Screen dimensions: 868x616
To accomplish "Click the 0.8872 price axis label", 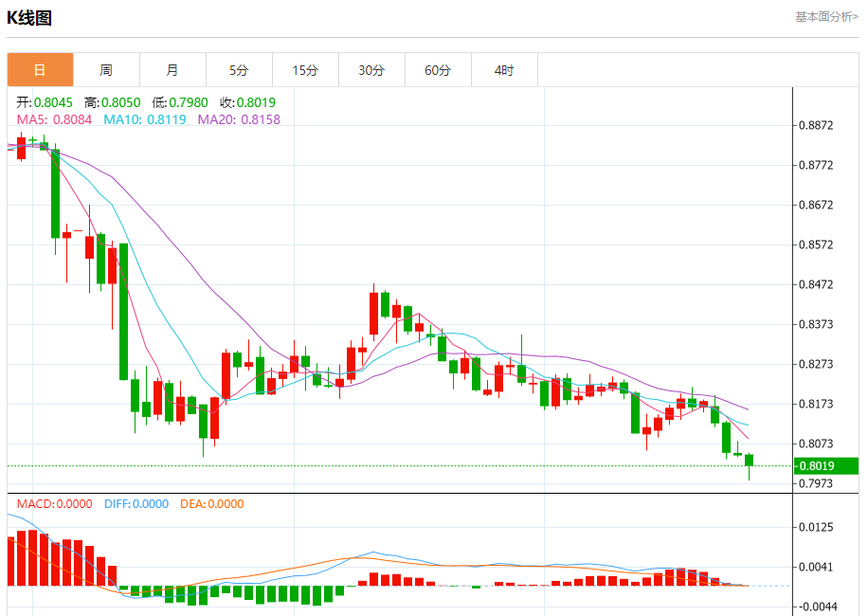I will pyautogui.click(x=816, y=125).
